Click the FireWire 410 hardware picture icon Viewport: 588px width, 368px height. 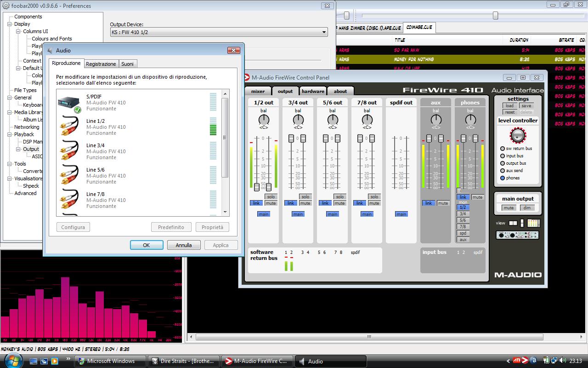[x=517, y=235]
